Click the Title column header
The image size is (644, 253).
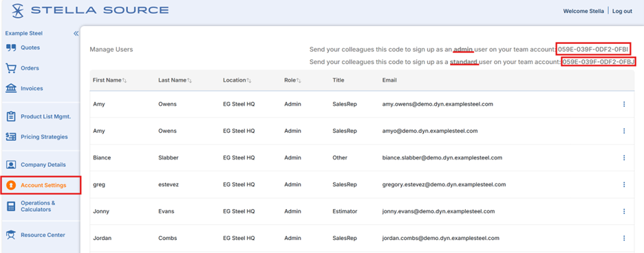tap(339, 80)
